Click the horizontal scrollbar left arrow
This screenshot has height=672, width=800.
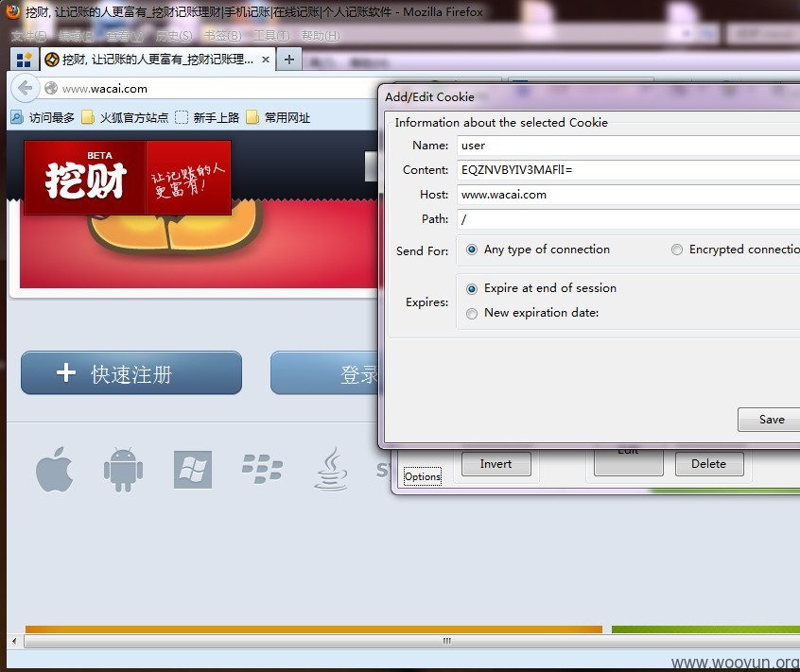click(x=14, y=642)
